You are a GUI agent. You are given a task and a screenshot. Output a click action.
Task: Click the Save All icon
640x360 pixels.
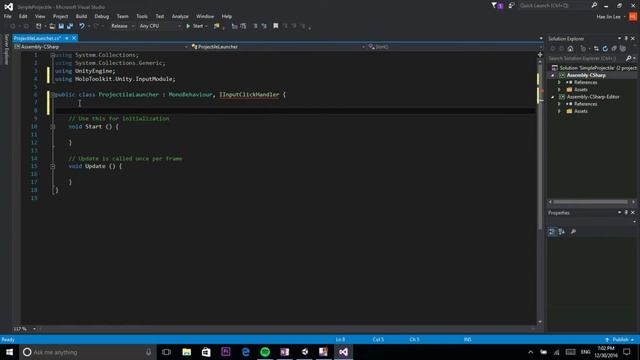click(x=70, y=26)
